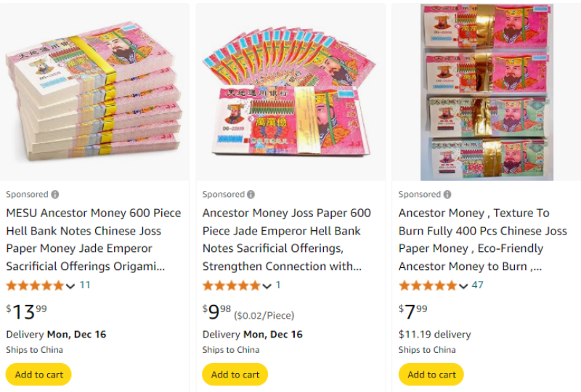
Task: Open the 11 reviews link
Action: click(x=85, y=285)
